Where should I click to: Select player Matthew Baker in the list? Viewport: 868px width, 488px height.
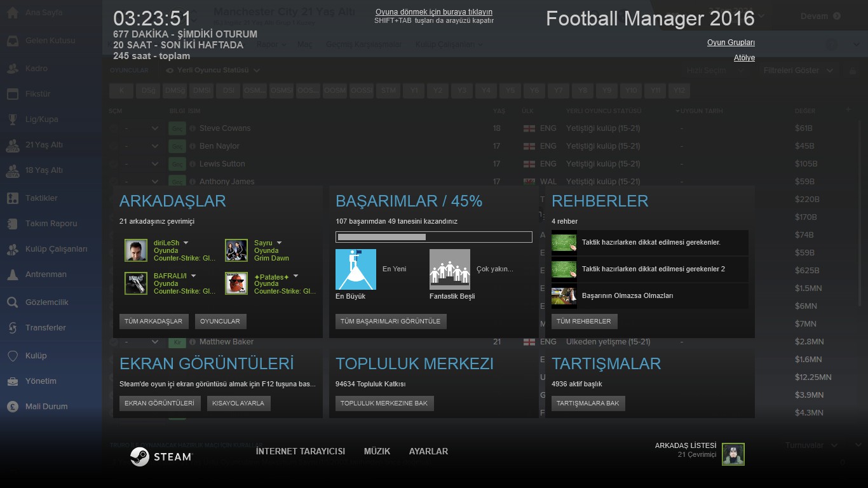(x=226, y=342)
